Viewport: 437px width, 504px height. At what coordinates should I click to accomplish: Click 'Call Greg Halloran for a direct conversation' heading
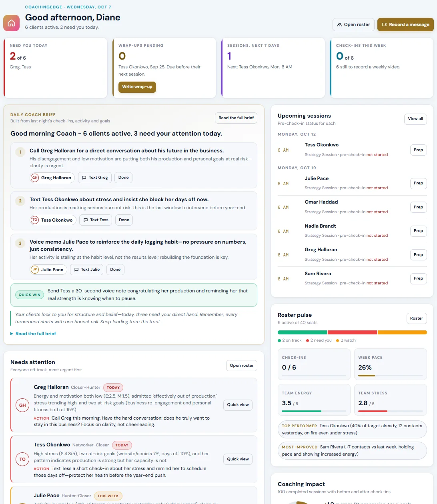126,151
